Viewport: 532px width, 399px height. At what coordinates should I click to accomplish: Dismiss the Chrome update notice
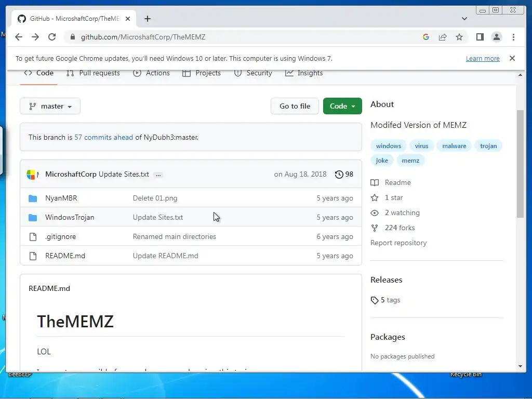click(x=512, y=58)
